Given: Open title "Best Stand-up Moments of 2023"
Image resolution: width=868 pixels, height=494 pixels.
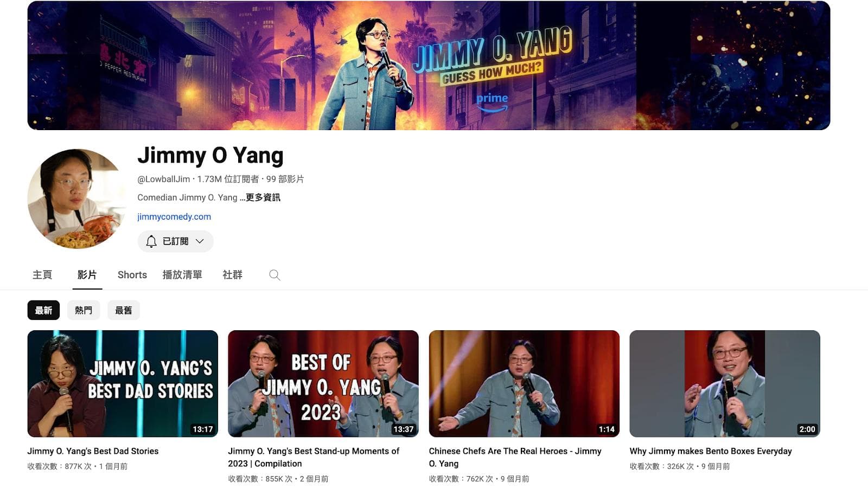Looking at the screenshot, I should pyautogui.click(x=314, y=457).
